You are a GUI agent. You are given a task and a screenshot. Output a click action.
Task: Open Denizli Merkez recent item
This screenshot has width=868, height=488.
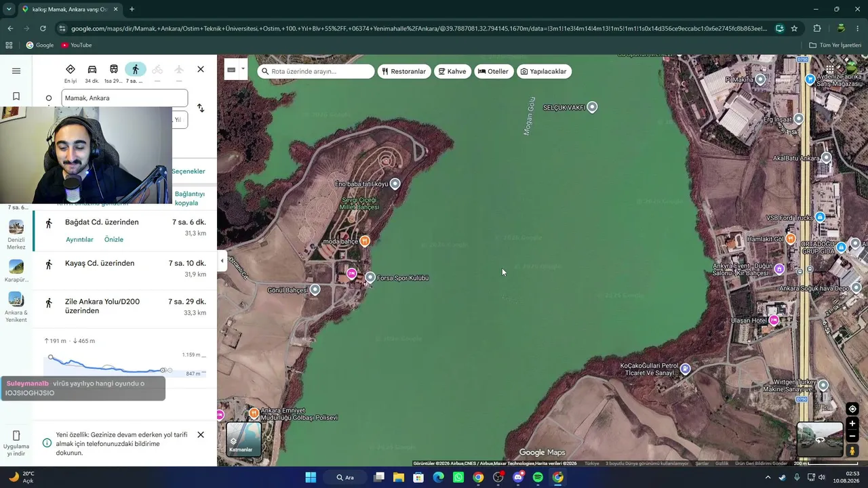[x=16, y=235]
